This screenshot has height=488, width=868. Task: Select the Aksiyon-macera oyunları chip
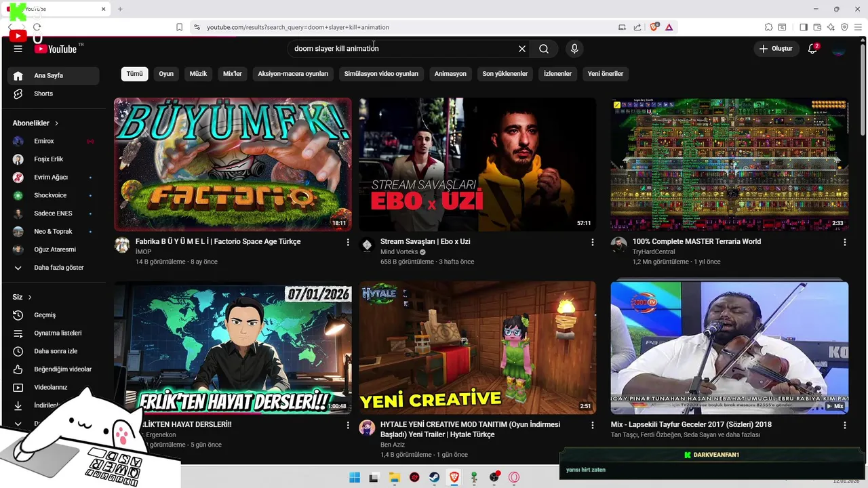(293, 74)
